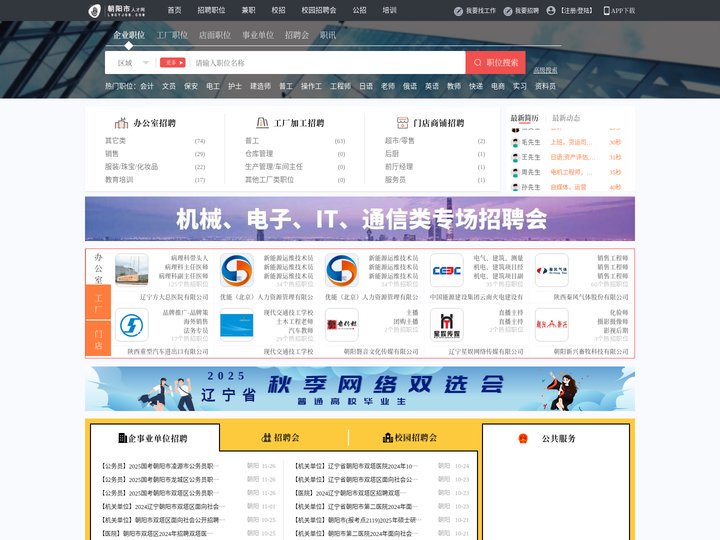Switch to the 店面职位 search tab
The image size is (720, 540).
point(215,35)
